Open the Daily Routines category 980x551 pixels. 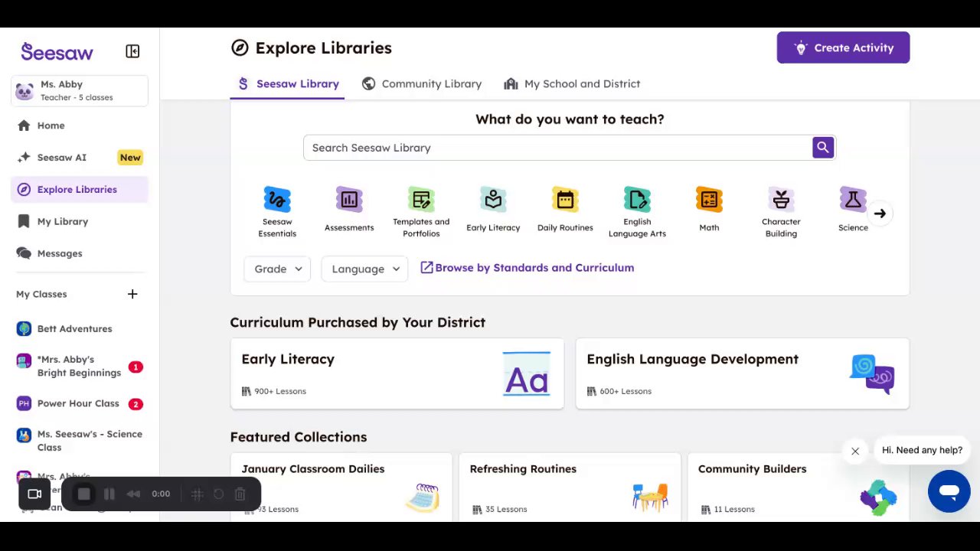[x=565, y=210]
